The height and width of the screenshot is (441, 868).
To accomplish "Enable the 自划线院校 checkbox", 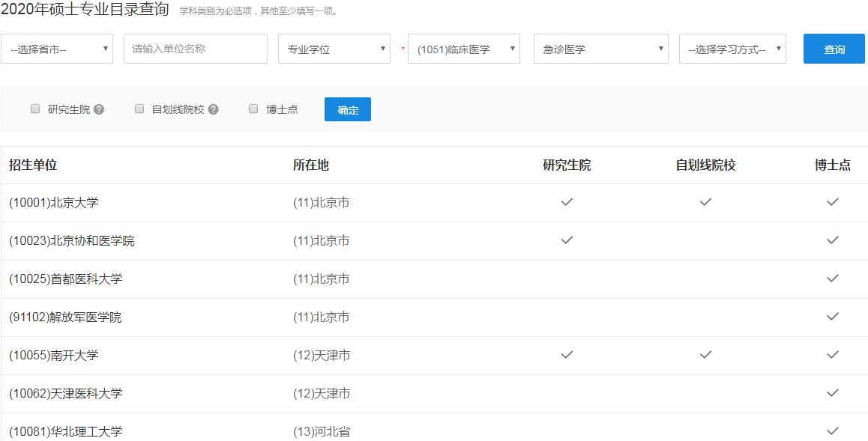I will tap(139, 109).
